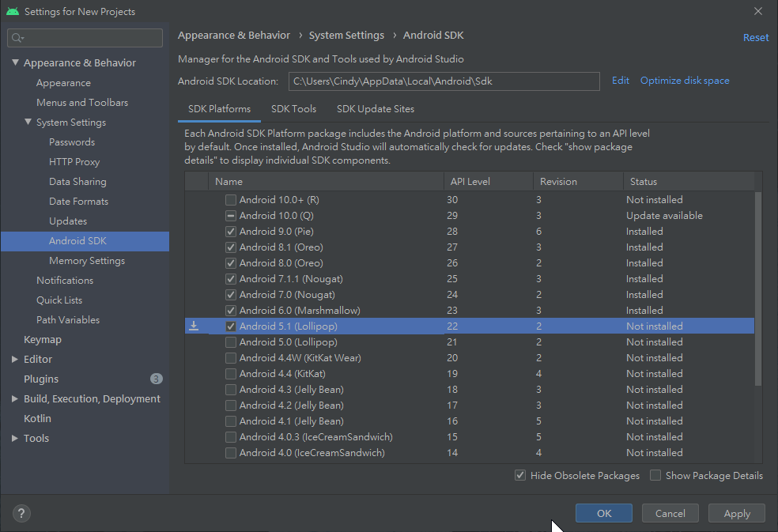The width and height of the screenshot is (778, 532).
Task: Open the help question mark button
Action: point(21,513)
